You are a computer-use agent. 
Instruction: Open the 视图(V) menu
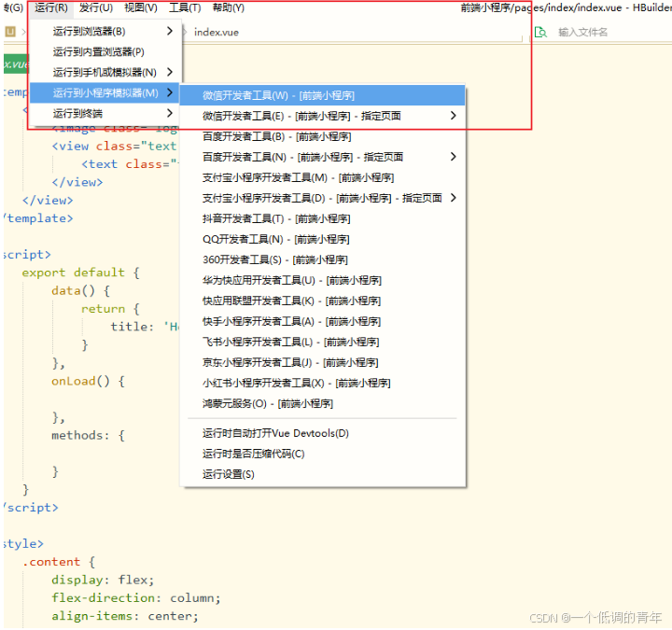(x=141, y=7)
